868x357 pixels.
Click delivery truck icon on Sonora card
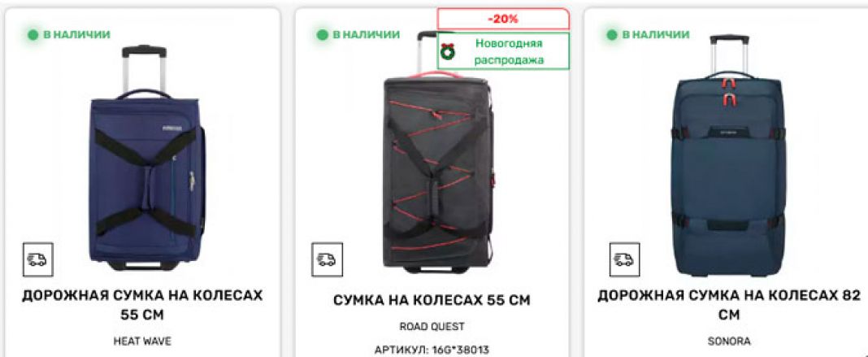625,259
